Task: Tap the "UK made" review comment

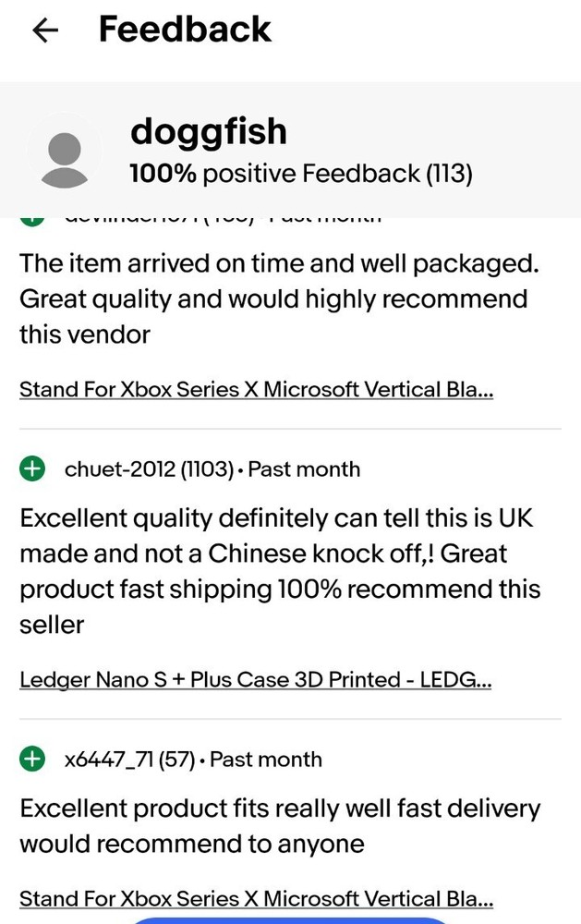Action: point(277,571)
